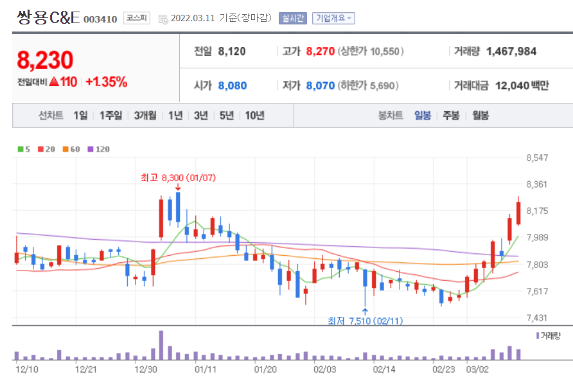Click the 12/10 date axis label

(27, 370)
